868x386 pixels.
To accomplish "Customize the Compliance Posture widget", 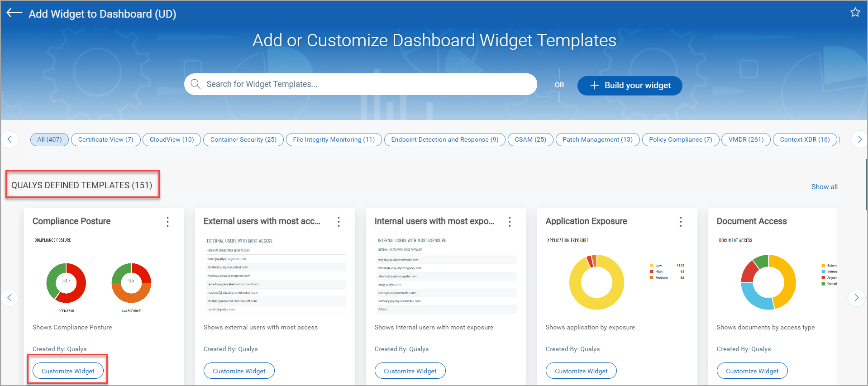I will pos(68,371).
